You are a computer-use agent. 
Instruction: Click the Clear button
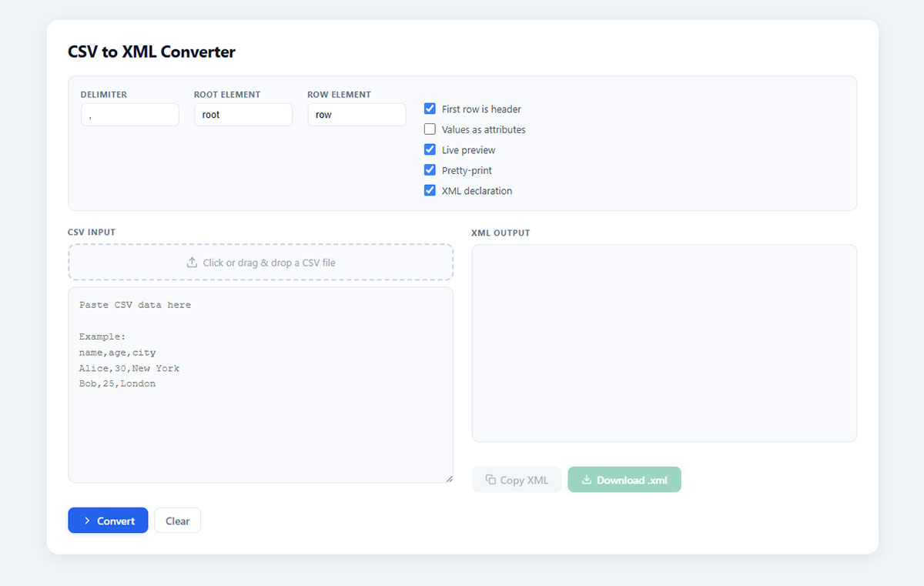[177, 521]
